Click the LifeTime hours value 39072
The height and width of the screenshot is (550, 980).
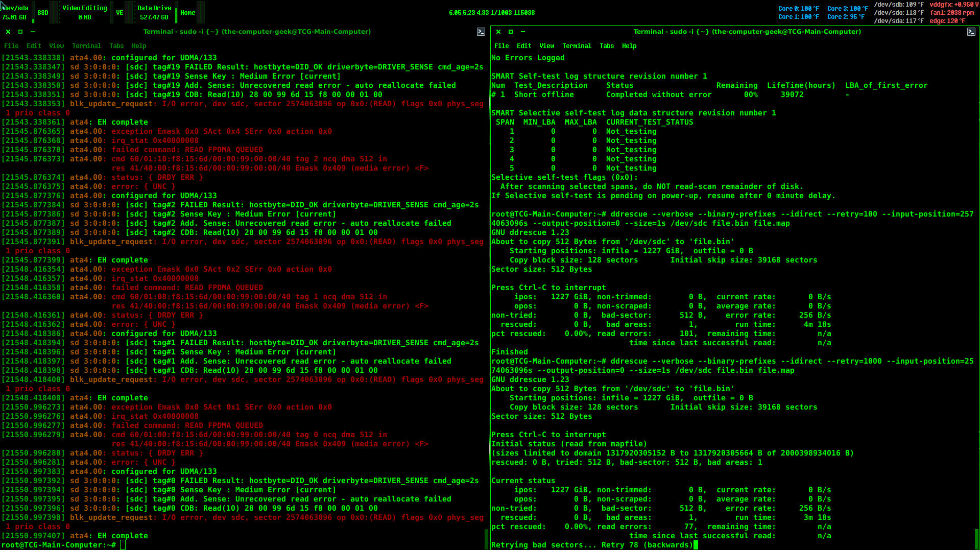pyautogui.click(x=792, y=94)
